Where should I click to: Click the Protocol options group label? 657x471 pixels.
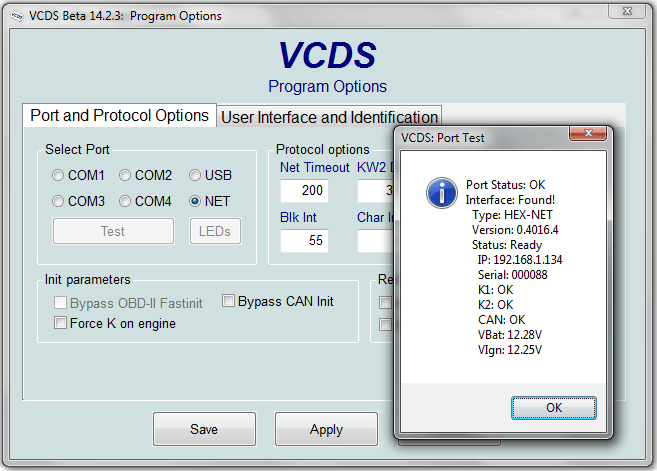(x=323, y=149)
